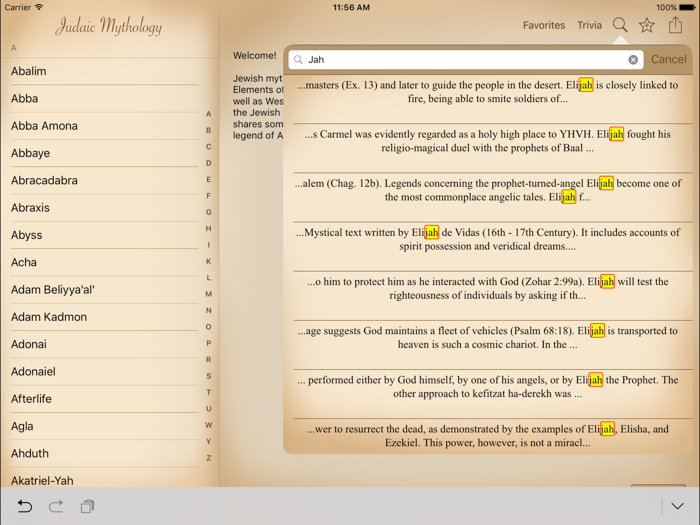Tap the back arrow icon
This screenshot has height=525, width=700.
[25, 507]
